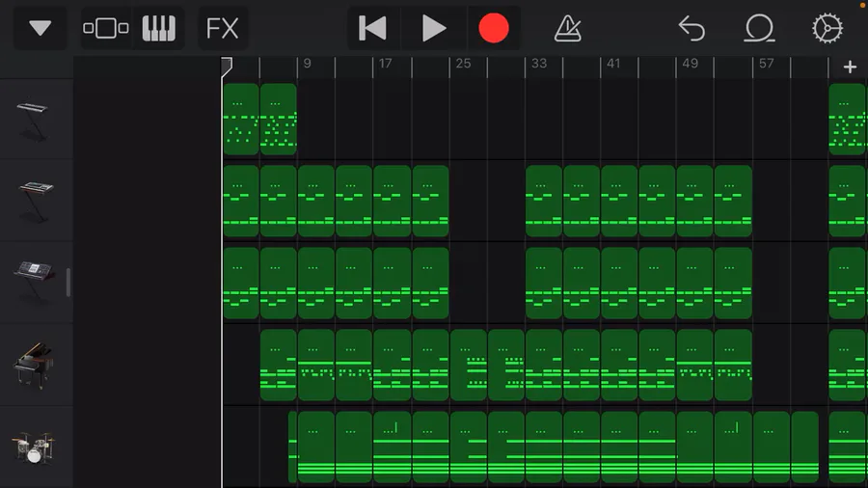Switch to Live Loops/Tracks view button
The image size is (868, 488).
(106, 28)
